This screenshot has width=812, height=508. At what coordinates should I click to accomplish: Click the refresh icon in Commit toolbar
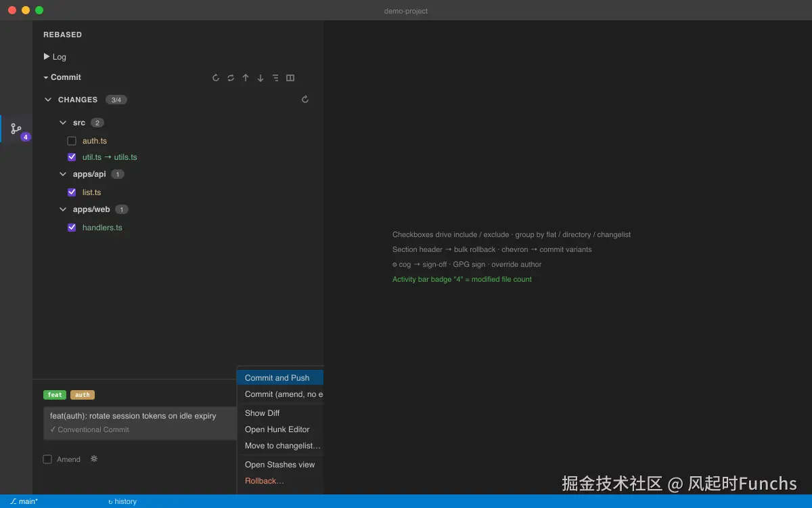click(216, 78)
